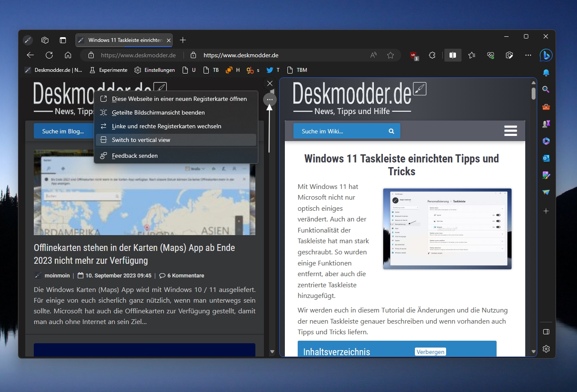Open the notifications bell in sidebar

546,73
